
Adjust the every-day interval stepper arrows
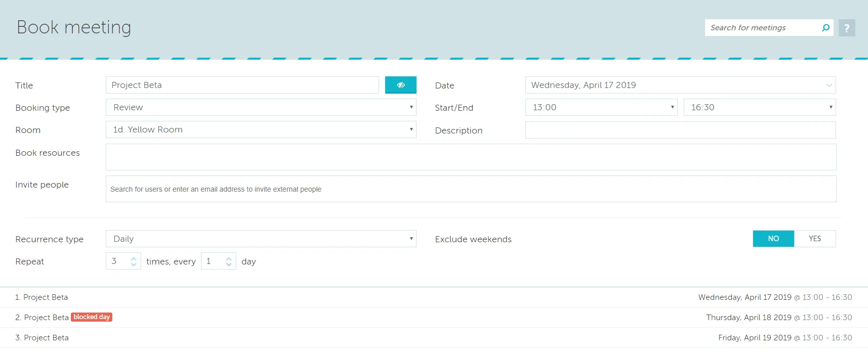(x=229, y=261)
